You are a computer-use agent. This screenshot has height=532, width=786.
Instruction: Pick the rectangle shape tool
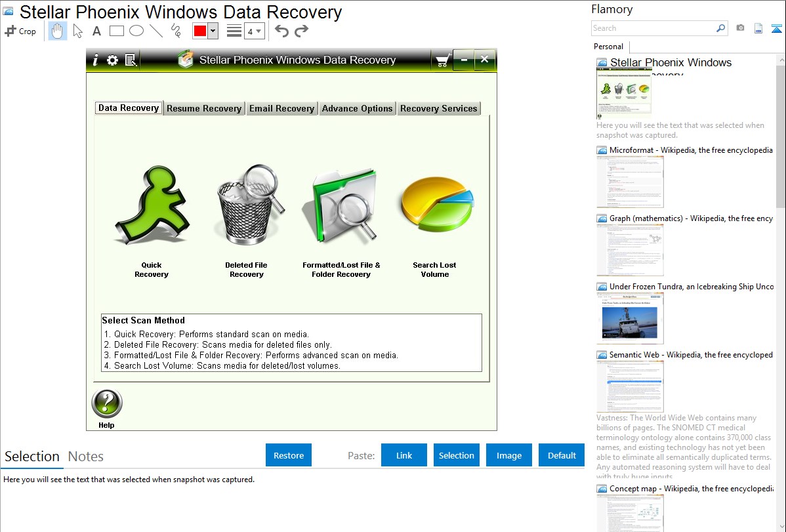117,31
